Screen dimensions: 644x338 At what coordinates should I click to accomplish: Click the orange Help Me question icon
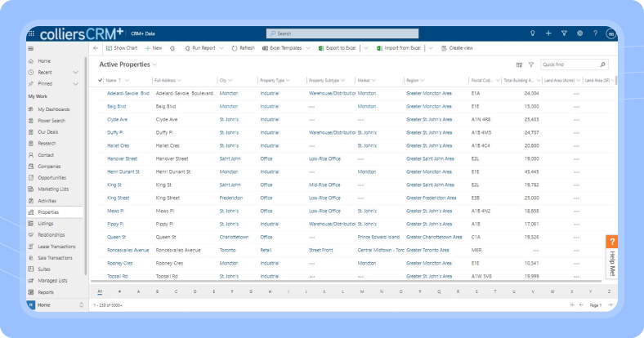612,242
